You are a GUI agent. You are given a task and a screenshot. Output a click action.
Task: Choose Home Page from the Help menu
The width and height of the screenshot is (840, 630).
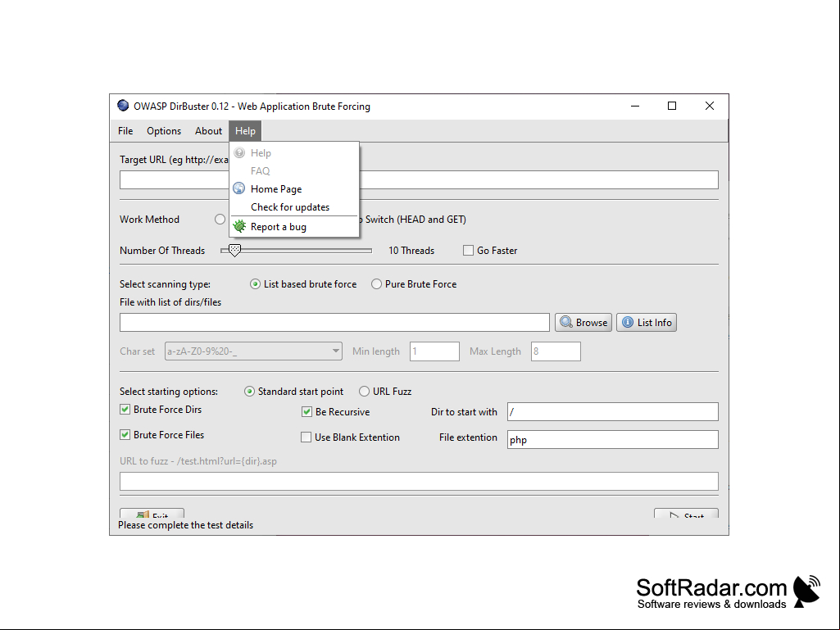point(294,189)
